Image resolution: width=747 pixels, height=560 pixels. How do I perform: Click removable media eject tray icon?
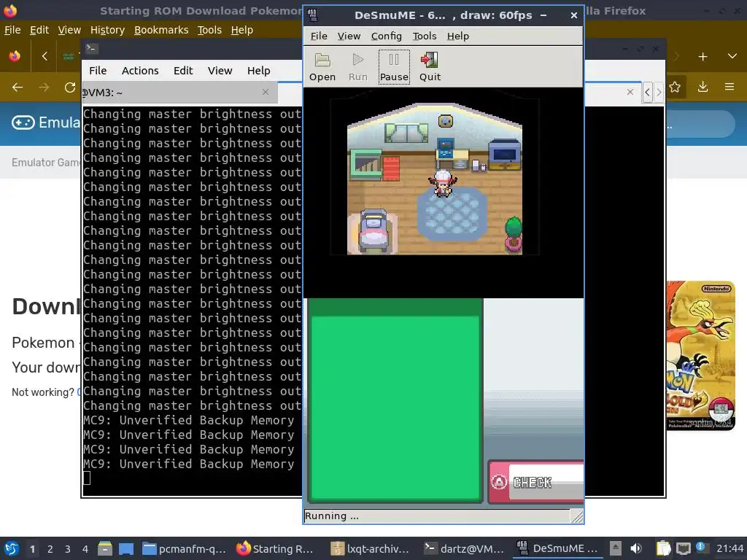click(x=616, y=548)
